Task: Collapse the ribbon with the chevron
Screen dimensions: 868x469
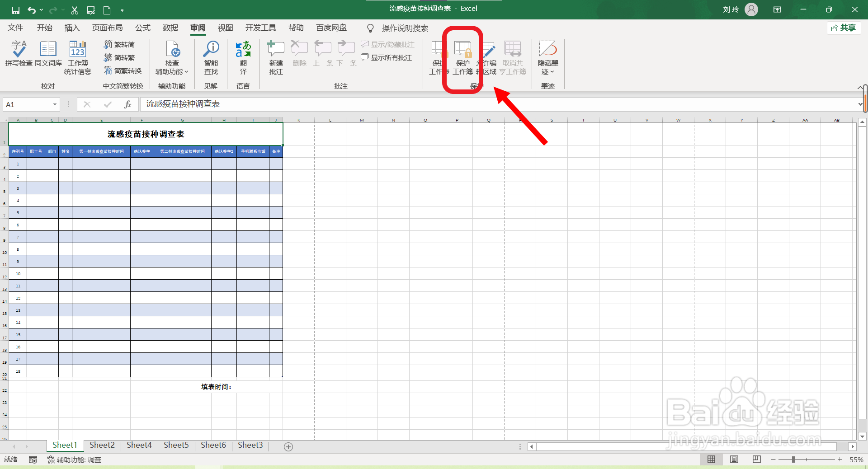Action: [860, 87]
